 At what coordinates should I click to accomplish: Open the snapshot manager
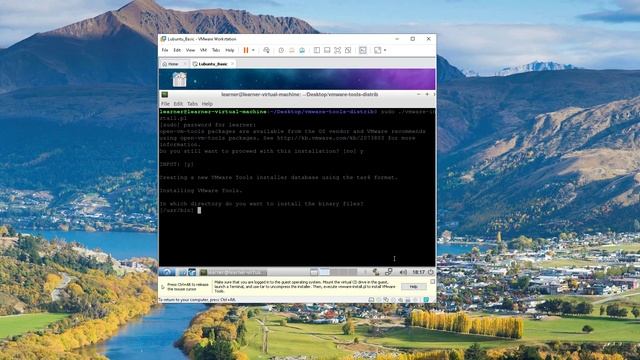click(x=302, y=50)
